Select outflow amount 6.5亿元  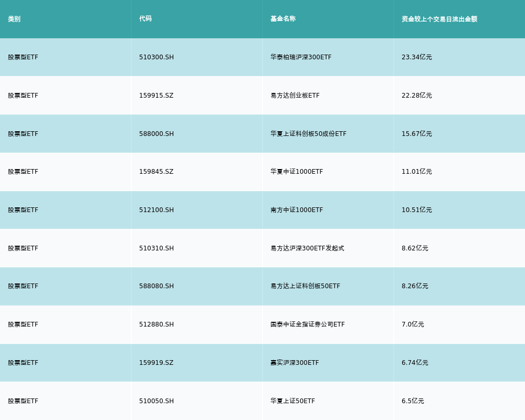tap(413, 401)
